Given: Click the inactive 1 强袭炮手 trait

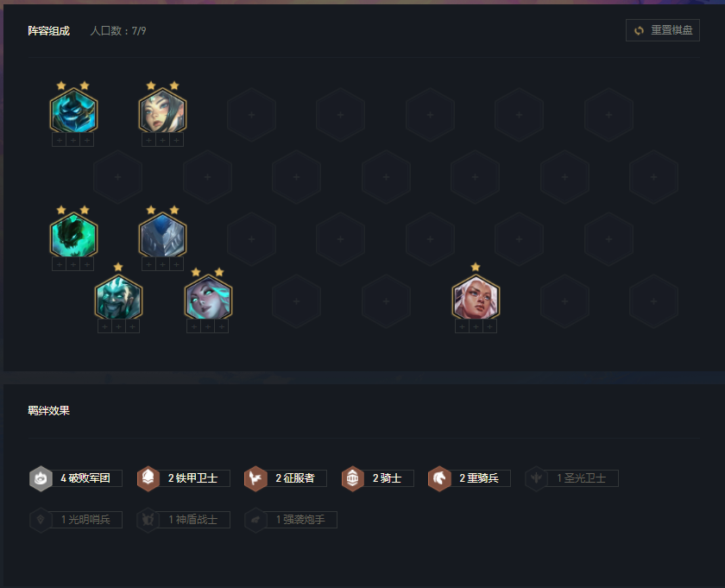Looking at the screenshot, I should tap(290, 520).
